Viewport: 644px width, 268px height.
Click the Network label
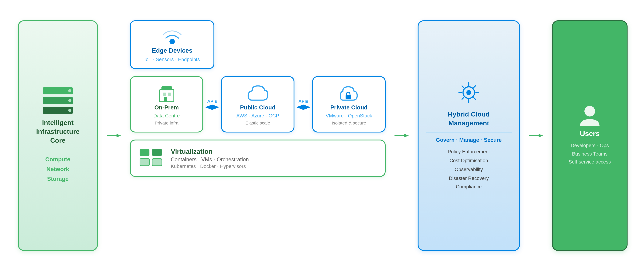click(x=58, y=169)
